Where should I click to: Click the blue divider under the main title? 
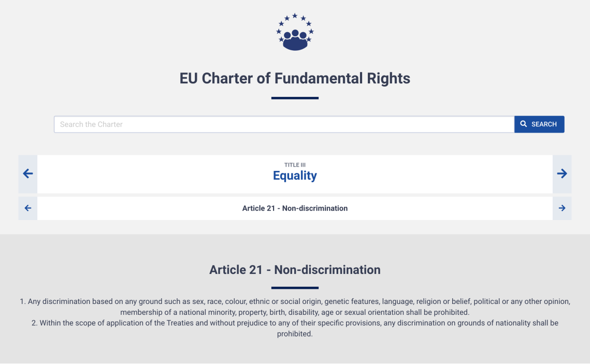[295, 98]
